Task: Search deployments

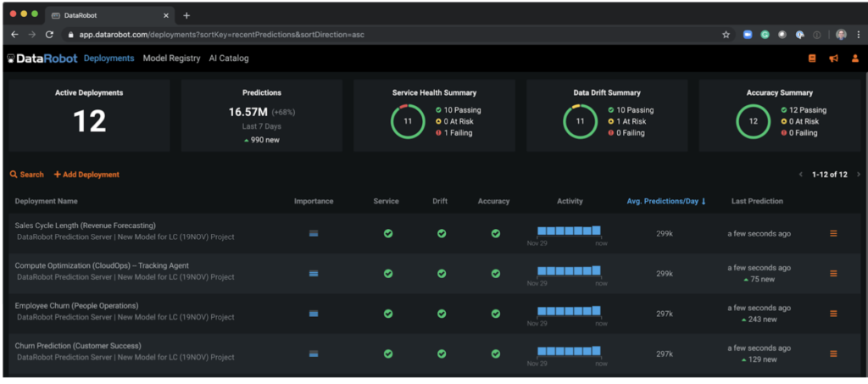Action: point(26,175)
